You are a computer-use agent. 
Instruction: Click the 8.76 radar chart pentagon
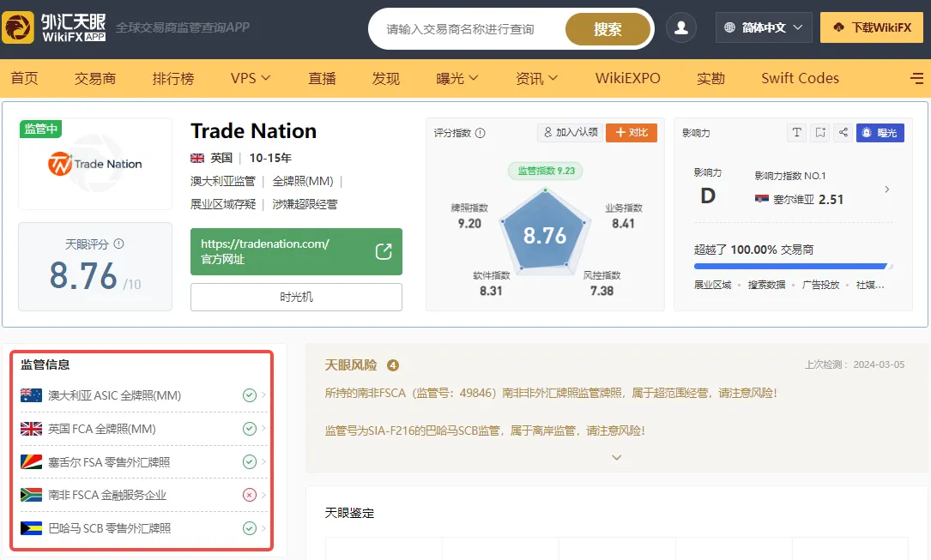pos(545,232)
